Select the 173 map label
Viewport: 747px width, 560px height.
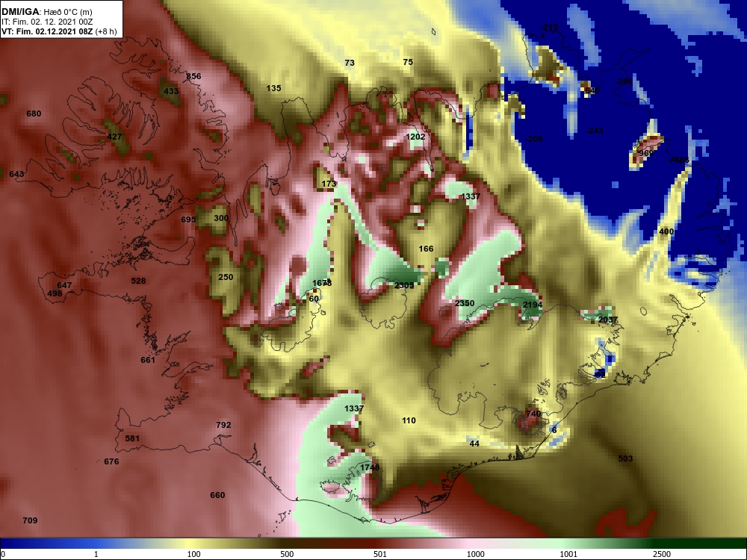coord(329,184)
